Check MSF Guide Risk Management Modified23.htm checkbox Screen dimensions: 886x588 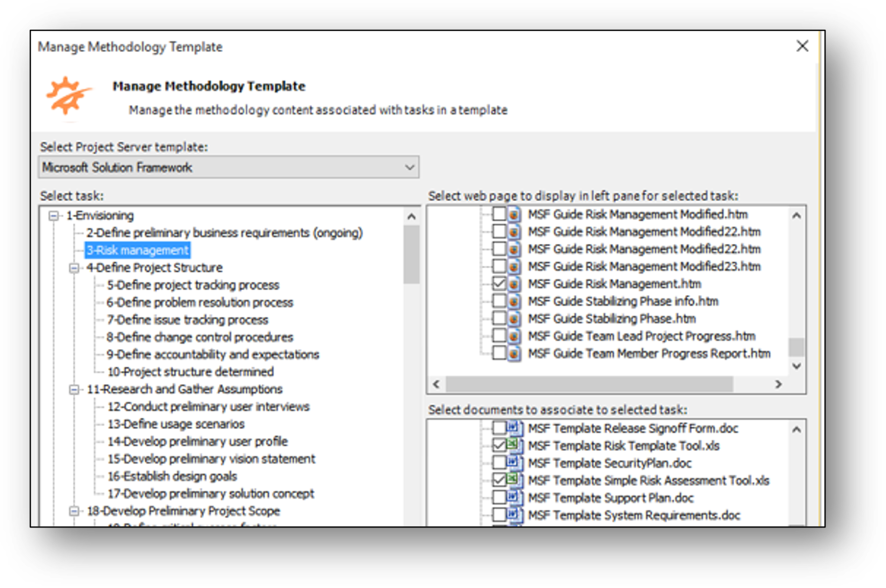tap(499, 266)
